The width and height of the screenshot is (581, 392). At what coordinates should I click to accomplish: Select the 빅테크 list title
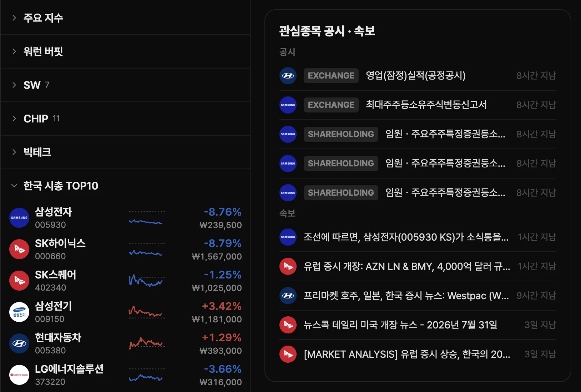[x=37, y=152]
